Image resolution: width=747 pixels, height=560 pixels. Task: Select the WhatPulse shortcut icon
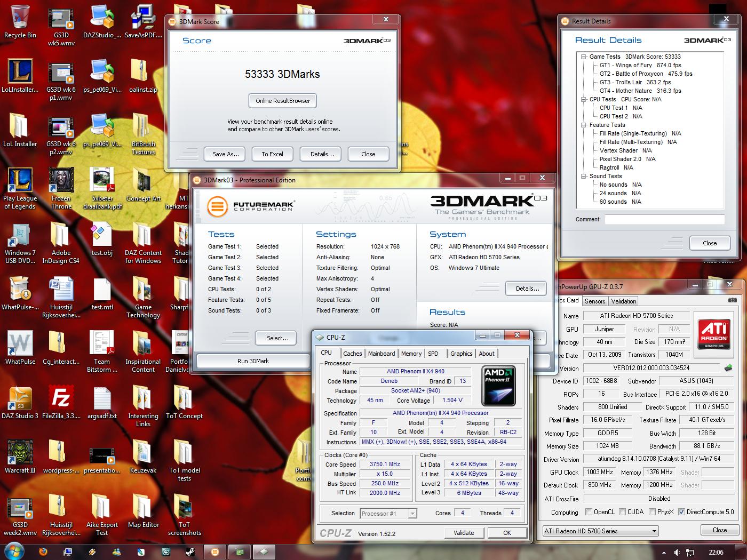coord(20,348)
